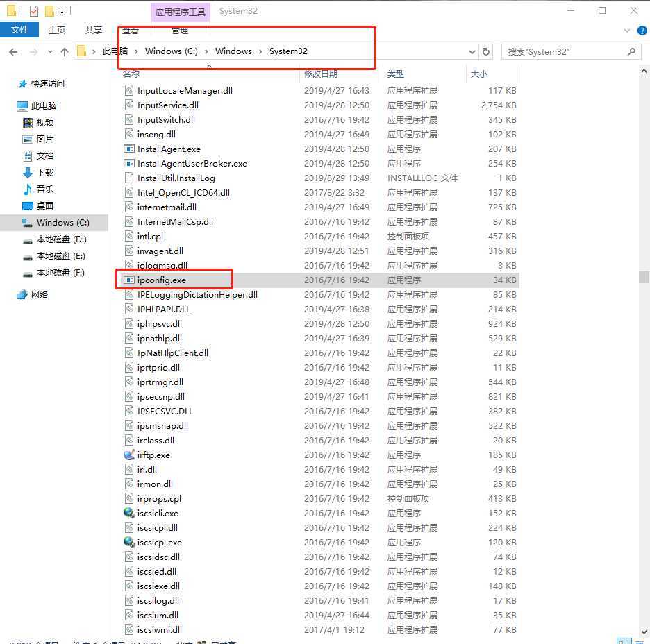This screenshot has height=644, width=650.
Task: Select the internetmail.dll file name
Action: tap(167, 207)
